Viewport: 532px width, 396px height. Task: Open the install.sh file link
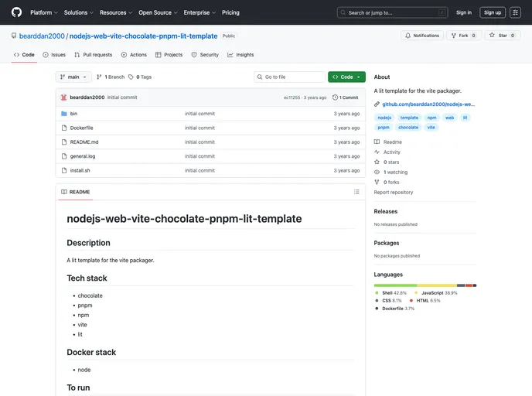coord(80,170)
